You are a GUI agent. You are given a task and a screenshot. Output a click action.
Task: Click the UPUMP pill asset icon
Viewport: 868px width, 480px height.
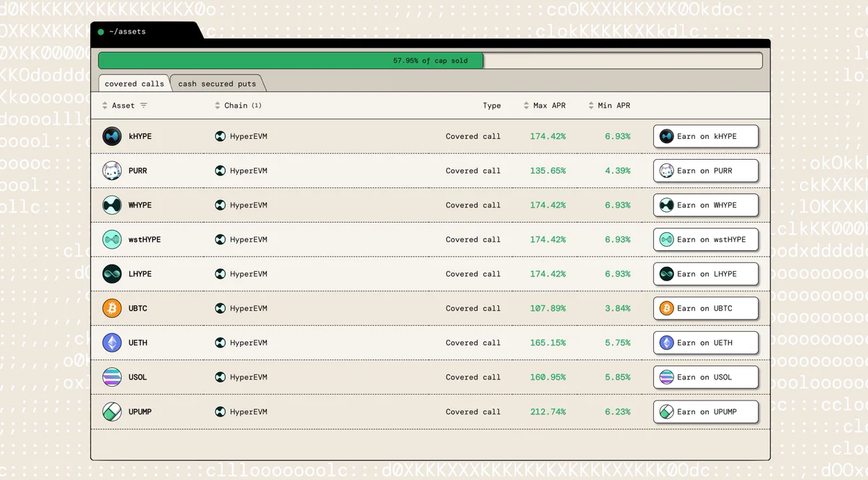(111, 411)
